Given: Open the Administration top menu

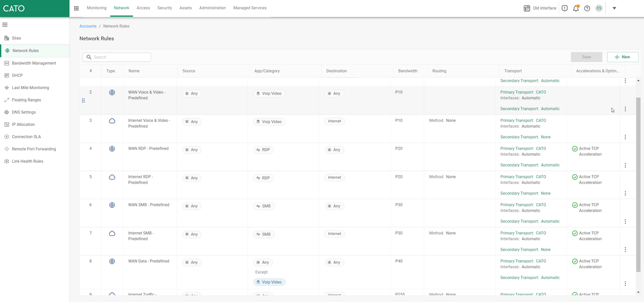Looking at the screenshot, I should pos(213,8).
